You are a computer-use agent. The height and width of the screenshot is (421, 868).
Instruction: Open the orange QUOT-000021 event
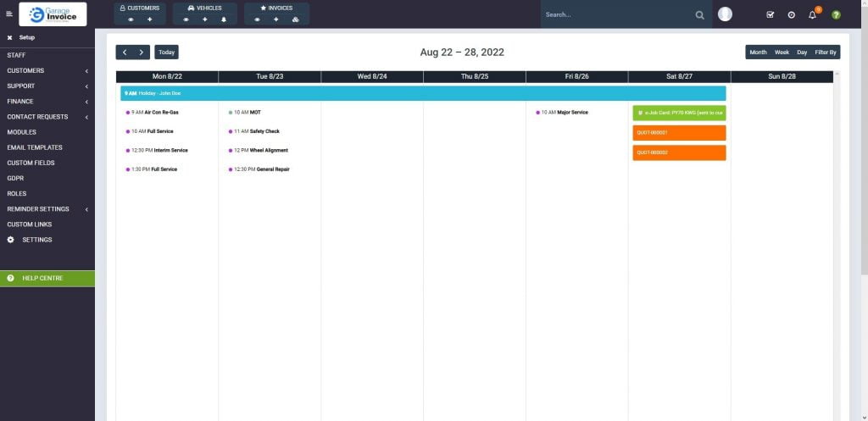[679, 133]
